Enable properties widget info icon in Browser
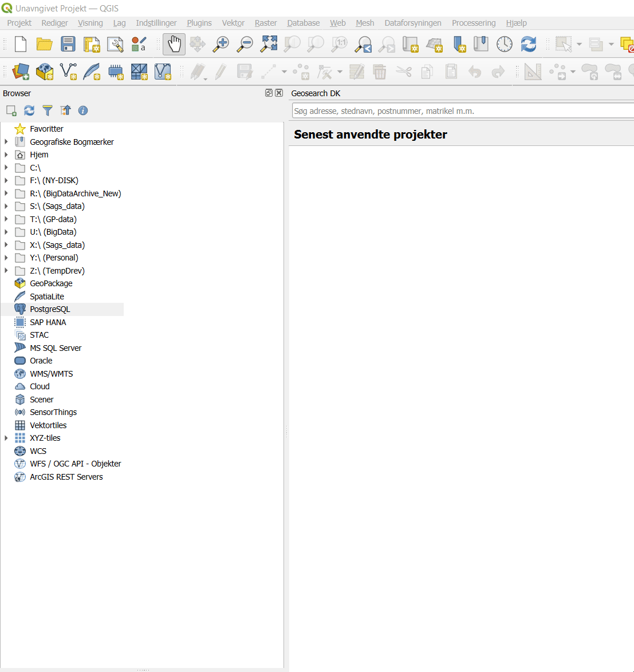 [83, 110]
